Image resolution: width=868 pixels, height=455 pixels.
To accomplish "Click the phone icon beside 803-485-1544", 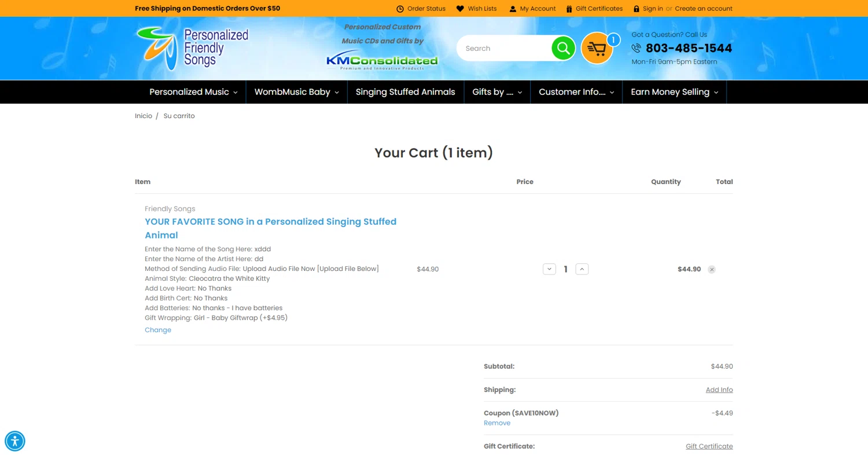I will pyautogui.click(x=637, y=48).
